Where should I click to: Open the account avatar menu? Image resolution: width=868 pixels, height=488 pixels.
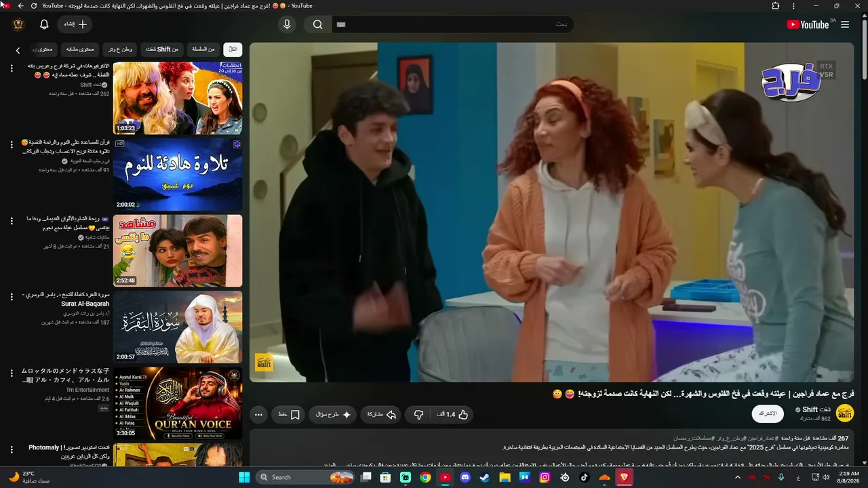[x=18, y=24]
